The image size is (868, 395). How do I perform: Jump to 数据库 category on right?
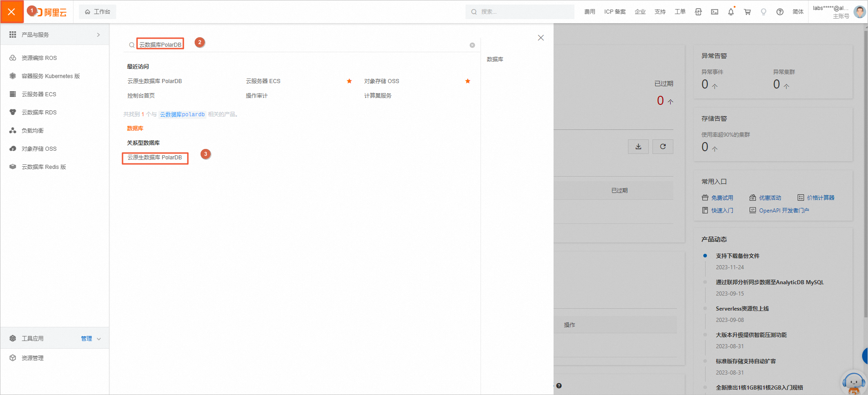pos(495,59)
